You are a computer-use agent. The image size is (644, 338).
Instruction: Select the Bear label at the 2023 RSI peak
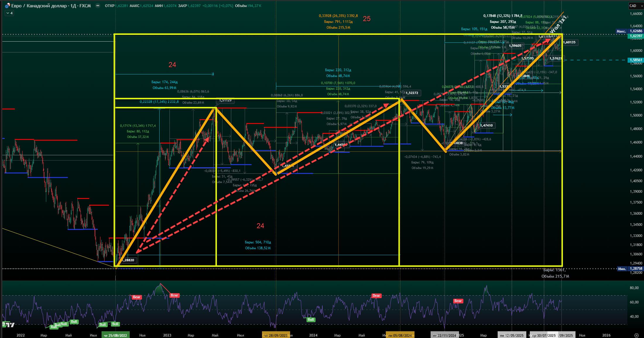tap(174, 295)
